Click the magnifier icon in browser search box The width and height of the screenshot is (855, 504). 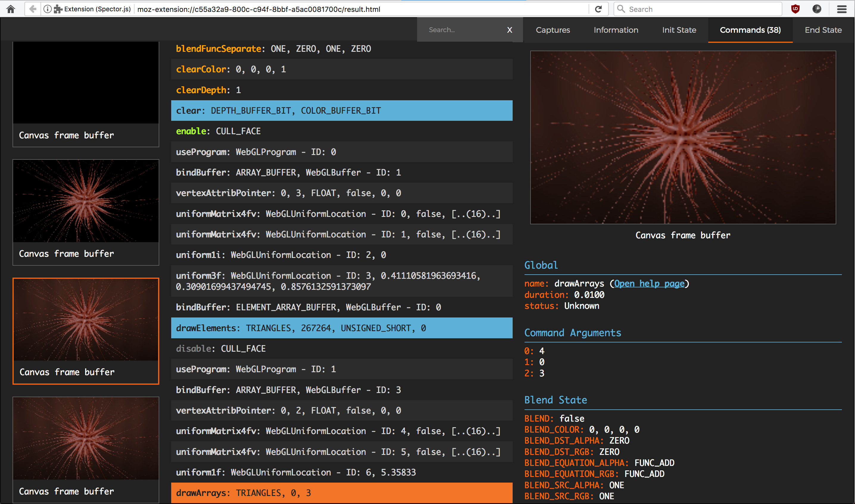pyautogui.click(x=621, y=9)
